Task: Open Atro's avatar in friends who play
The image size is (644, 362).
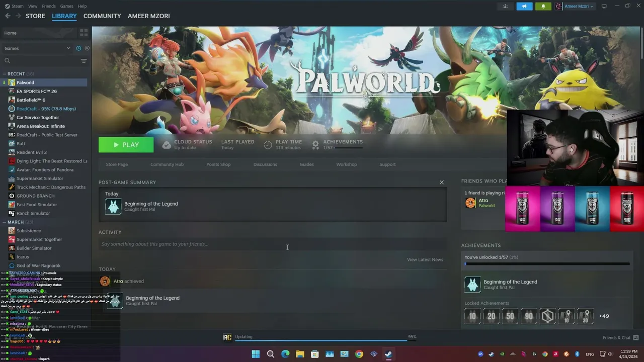Action: (470, 203)
